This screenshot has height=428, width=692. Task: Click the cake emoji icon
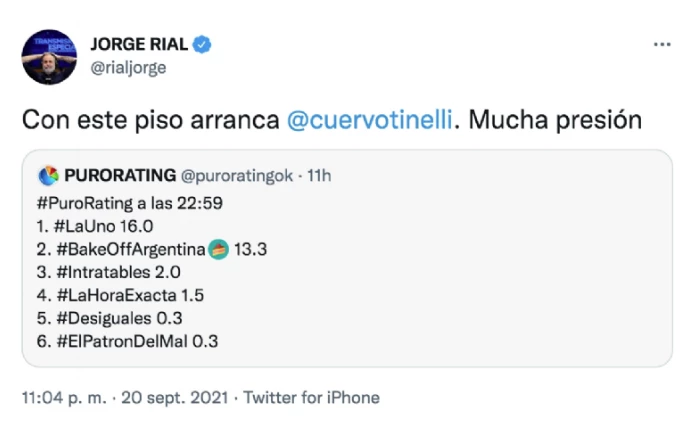tap(218, 249)
